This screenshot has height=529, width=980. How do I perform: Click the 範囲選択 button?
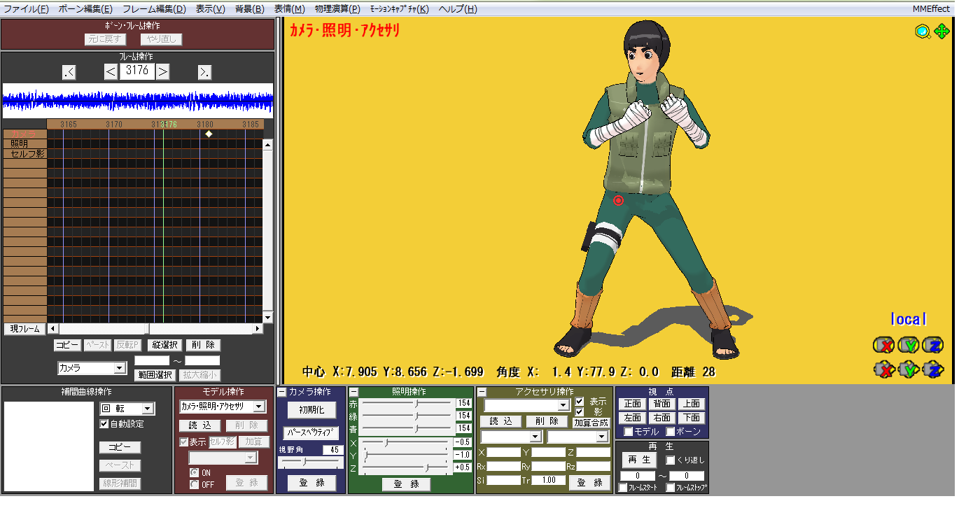tap(154, 374)
